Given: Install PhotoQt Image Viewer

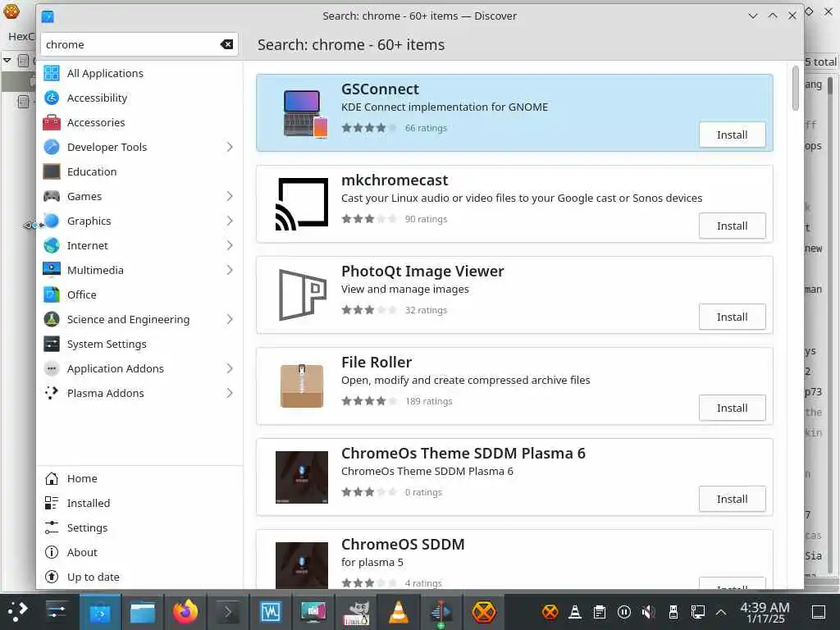Looking at the screenshot, I should point(732,317).
